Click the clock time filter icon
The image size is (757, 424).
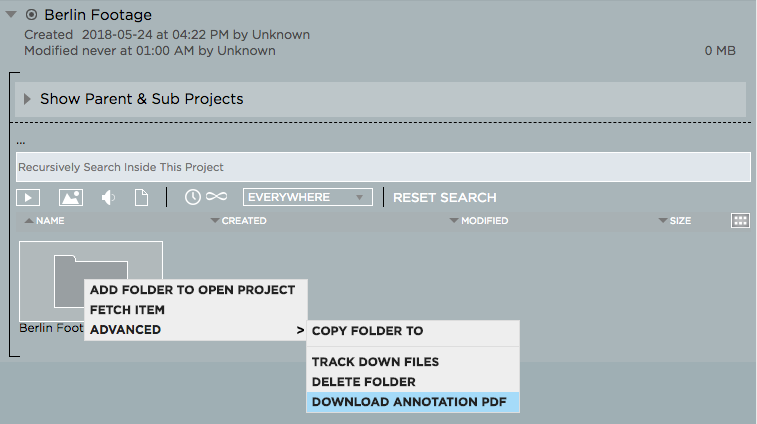click(193, 198)
